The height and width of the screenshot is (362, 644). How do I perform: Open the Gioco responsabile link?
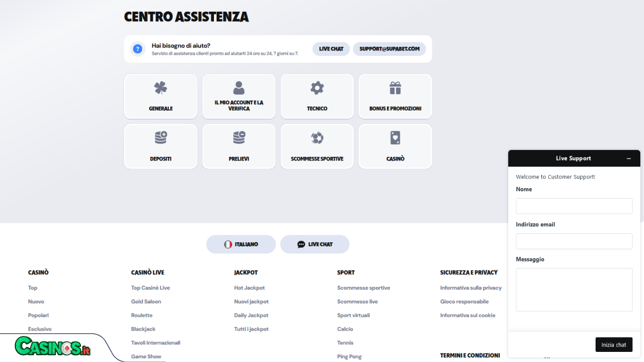[x=464, y=301]
